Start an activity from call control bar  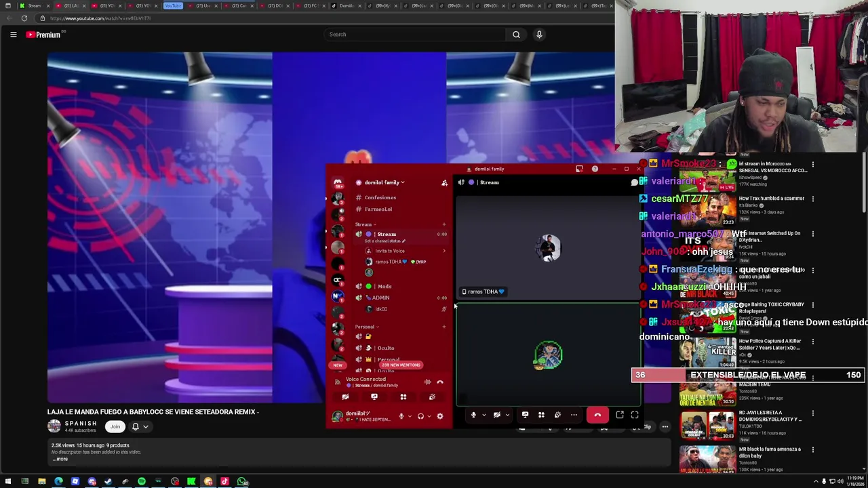point(541,415)
